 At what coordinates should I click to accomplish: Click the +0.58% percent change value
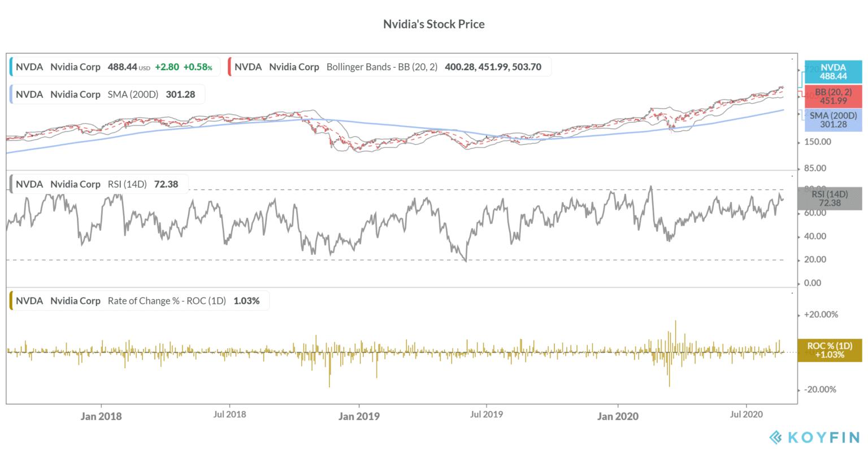(x=198, y=67)
